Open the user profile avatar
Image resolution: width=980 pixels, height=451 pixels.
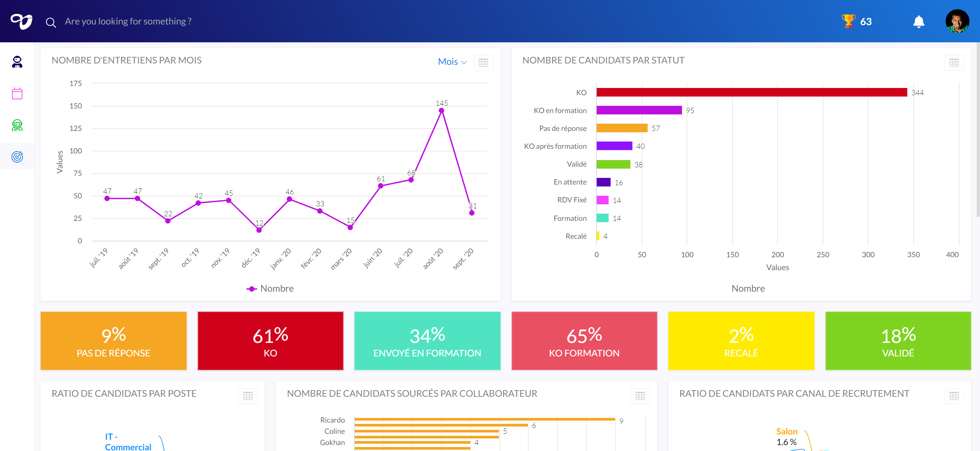[957, 21]
